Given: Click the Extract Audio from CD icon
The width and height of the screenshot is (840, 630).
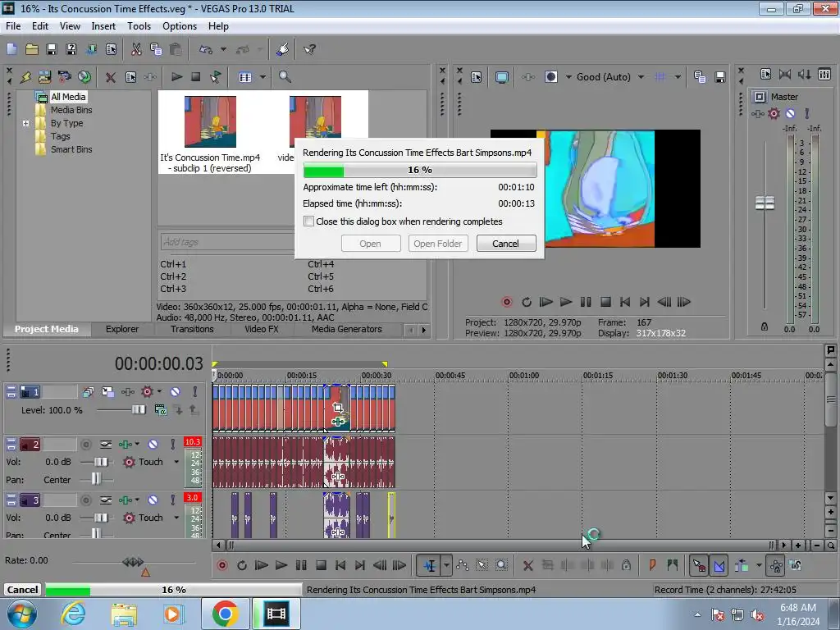Looking at the screenshot, I should [84, 77].
